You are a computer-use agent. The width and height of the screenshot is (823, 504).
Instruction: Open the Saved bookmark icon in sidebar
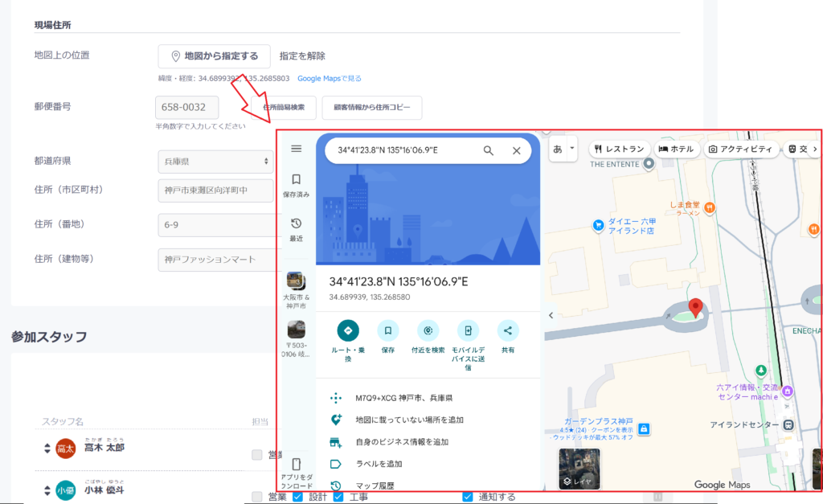[x=296, y=179]
